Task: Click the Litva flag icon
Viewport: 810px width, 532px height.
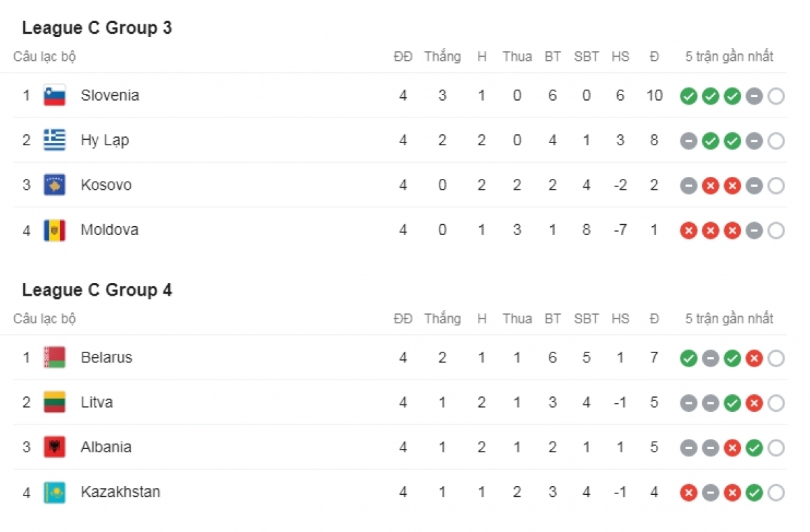Action: 55,402
